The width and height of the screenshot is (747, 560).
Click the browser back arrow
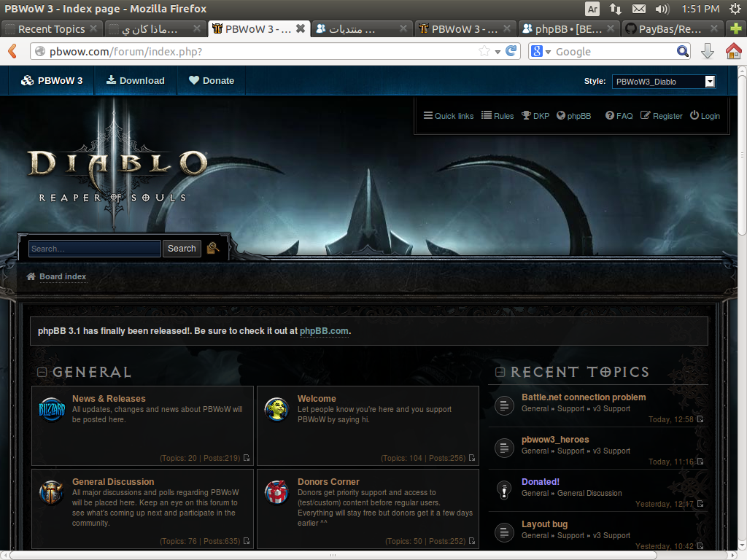click(x=12, y=51)
